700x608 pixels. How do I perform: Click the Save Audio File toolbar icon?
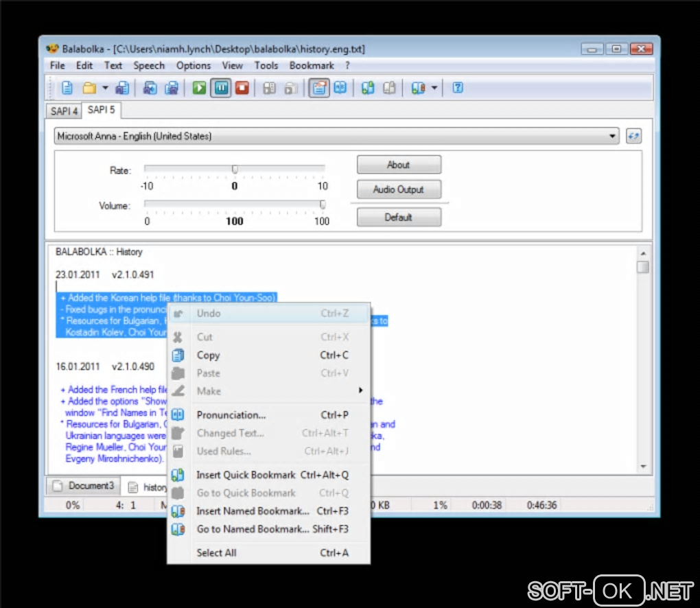pos(150,88)
